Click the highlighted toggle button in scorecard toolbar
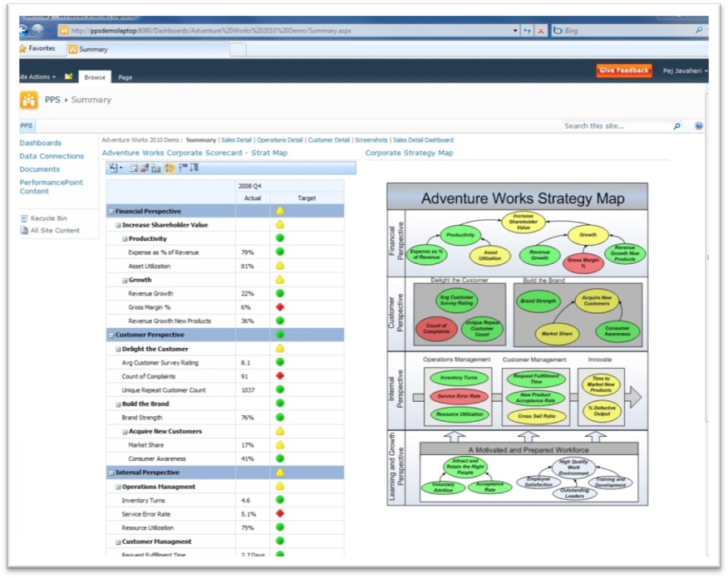The image size is (728, 578). pos(170,168)
